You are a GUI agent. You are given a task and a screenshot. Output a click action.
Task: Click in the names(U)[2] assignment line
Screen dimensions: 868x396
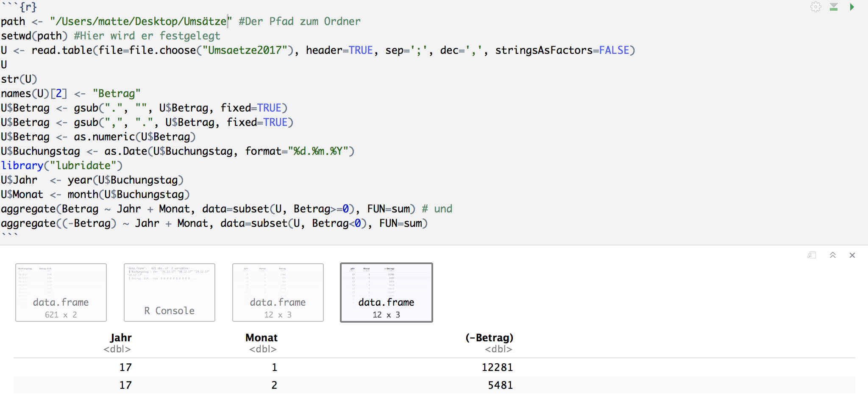click(x=70, y=94)
